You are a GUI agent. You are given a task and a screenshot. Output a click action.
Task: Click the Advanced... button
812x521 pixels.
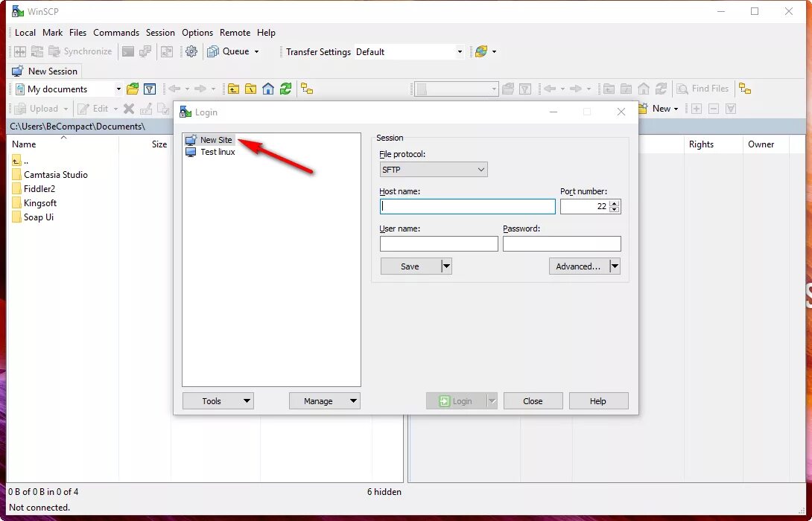tap(578, 266)
